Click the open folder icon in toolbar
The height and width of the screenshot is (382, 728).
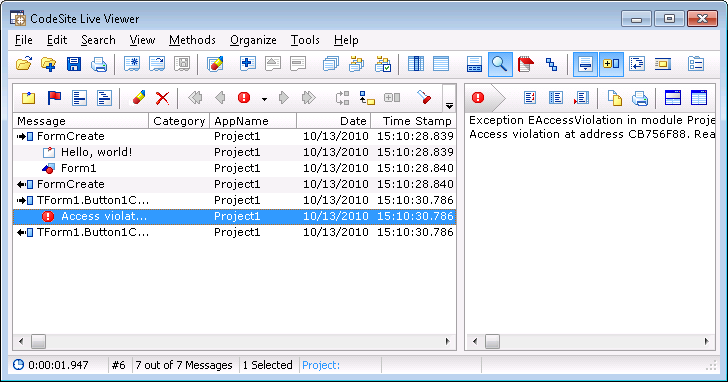24,64
